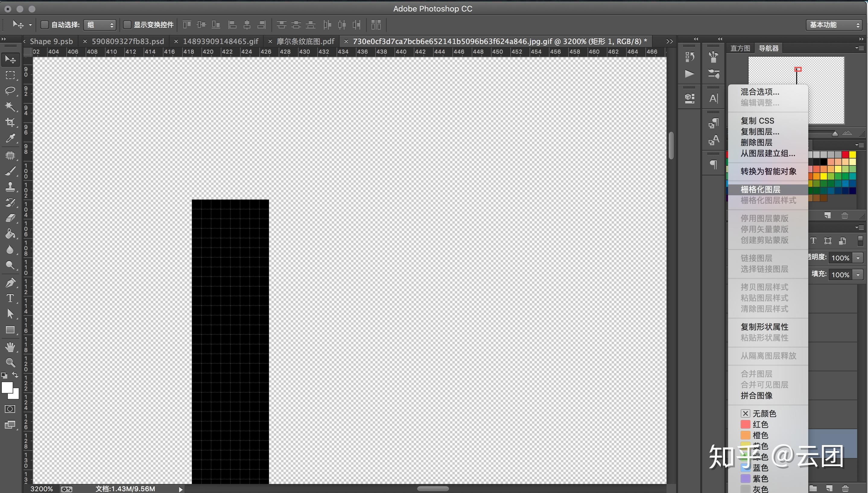
Task: Select the Dodge tool
Action: pyautogui.click(x=10, y=265)
